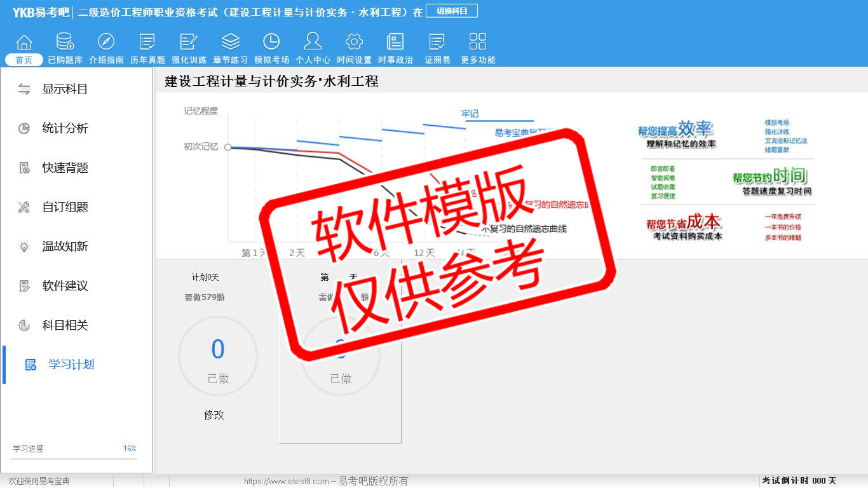Click the 学习进度 progress bar
The height and width of the screenshot is (488, 868).
[x=74, y=459]
